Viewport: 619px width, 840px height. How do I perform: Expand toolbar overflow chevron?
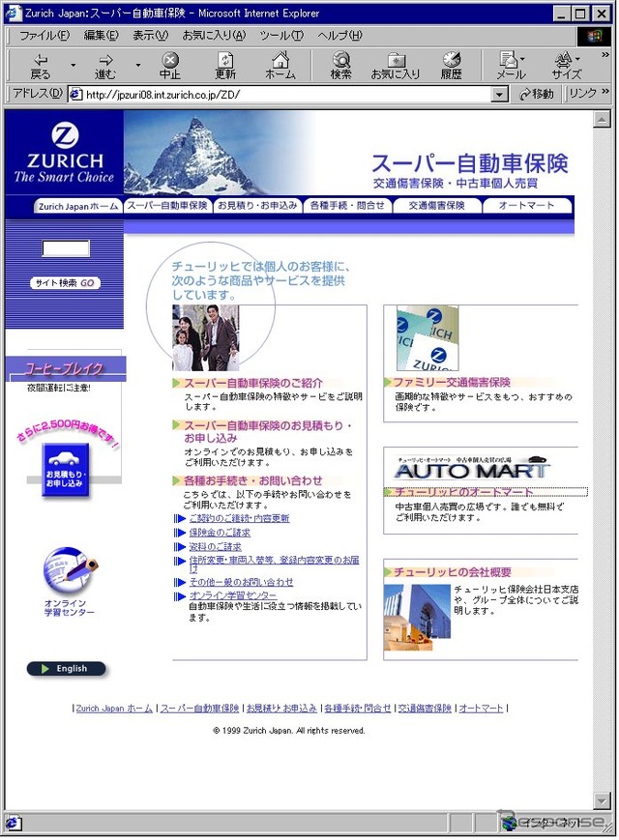click(x=605, y=55)
